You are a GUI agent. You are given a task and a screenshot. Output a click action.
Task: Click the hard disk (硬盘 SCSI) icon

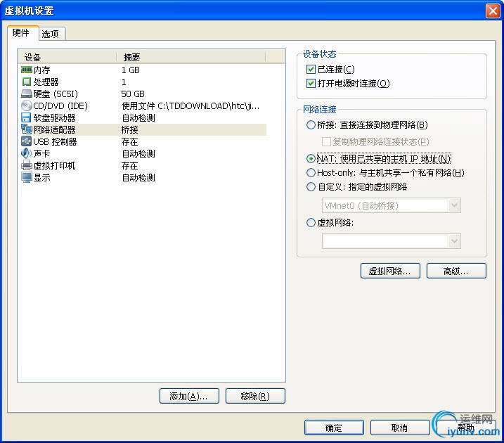[26, 94]
